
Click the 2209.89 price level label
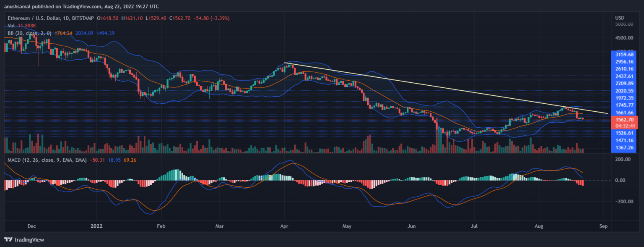tap(624, 83)
